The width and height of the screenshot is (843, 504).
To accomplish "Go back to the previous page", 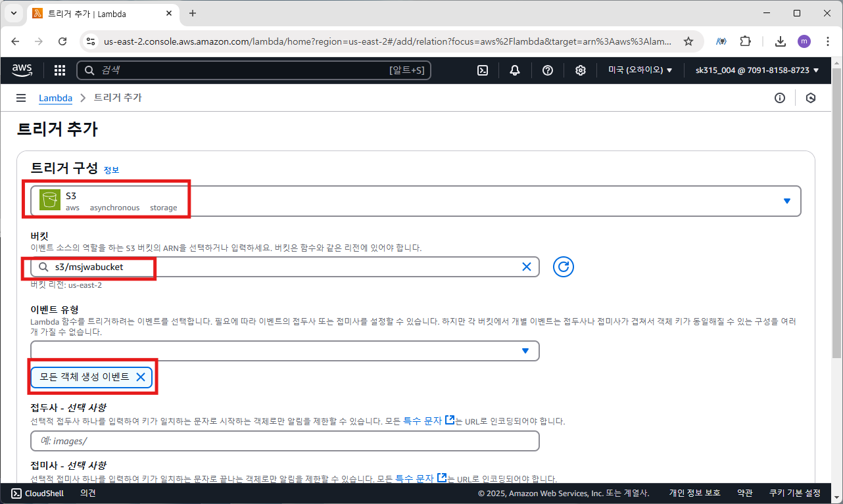I will (x=15, y=41).
